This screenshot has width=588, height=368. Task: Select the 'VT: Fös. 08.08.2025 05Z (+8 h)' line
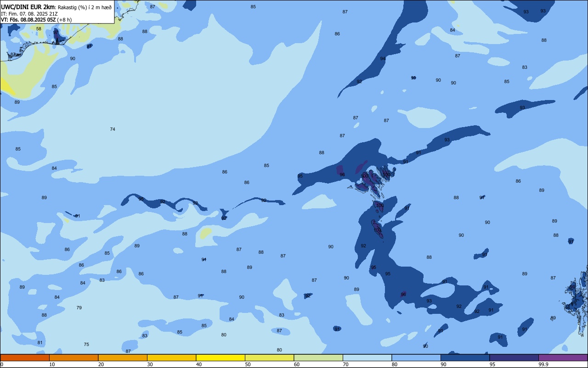click(36, 20)
